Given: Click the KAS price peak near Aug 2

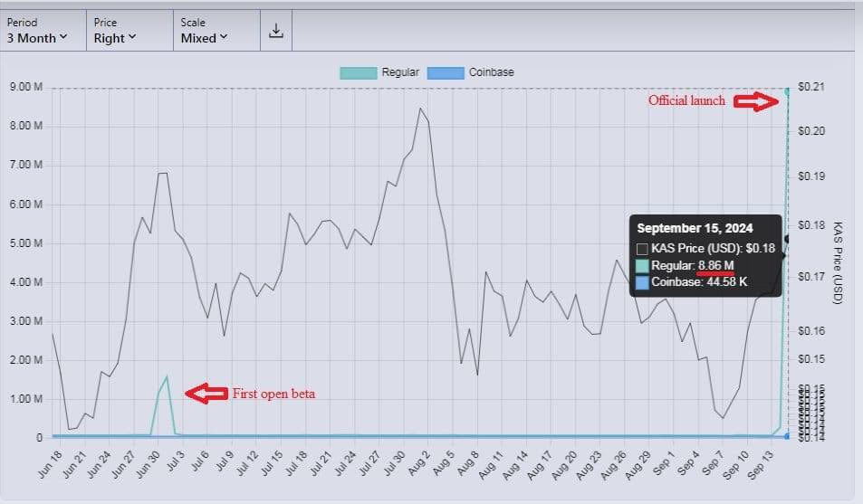Looking at the screenshot, I should click(420, 109).
